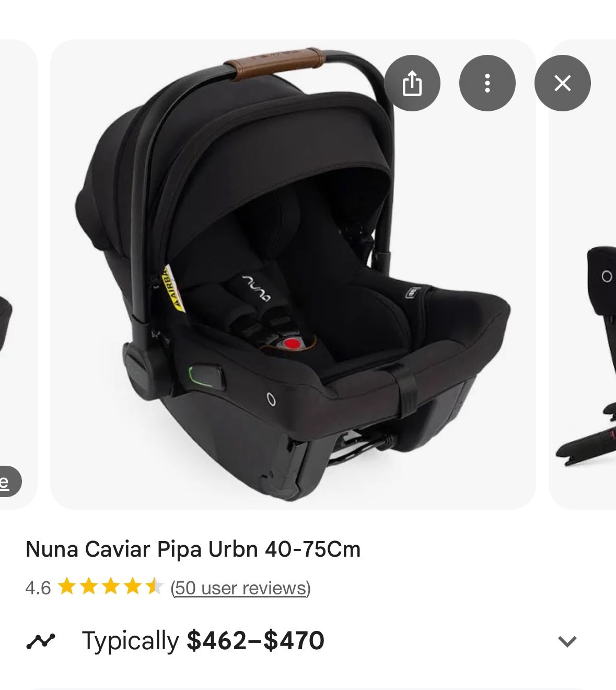Click the Nuna Caviar Pipa Urbn title
Screen dimensions: 616x690
pyautogui.click(x=193, y=549)
